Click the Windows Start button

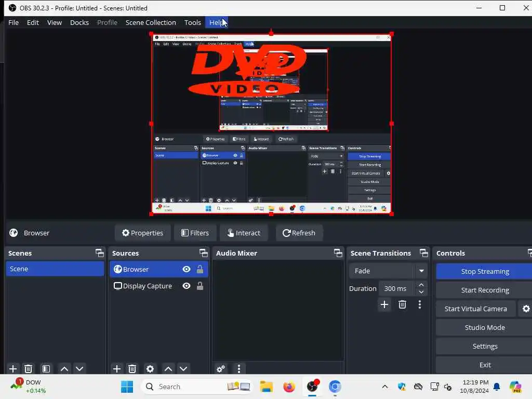tap(127, 387)
